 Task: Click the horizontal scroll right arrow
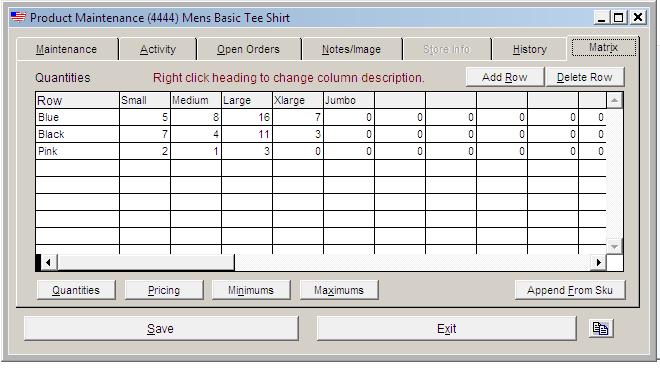tap(599, 263)
